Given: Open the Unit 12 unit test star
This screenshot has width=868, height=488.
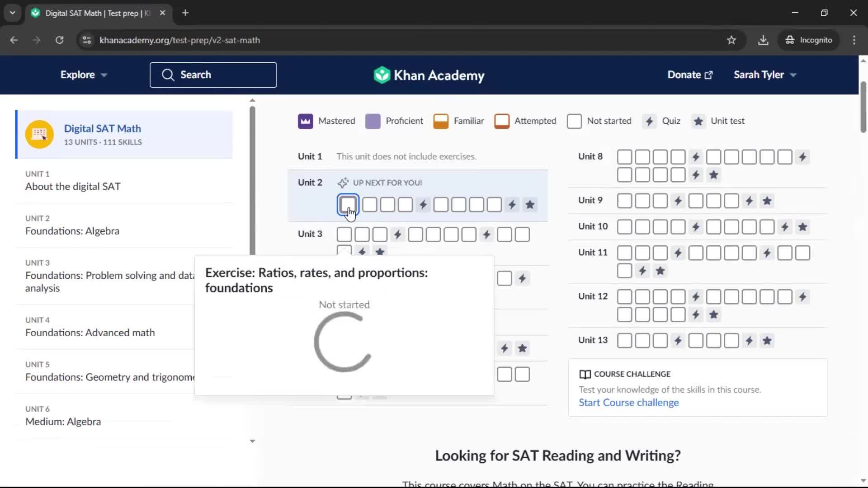Looking at the screenshot, I should pyautogui.click(x=713, y=314).
